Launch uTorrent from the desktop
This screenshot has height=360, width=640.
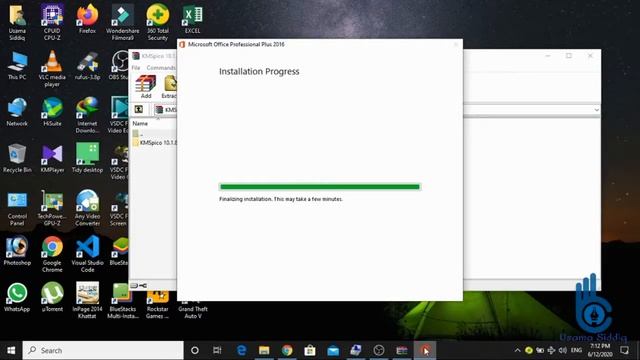tap(52, 298)
